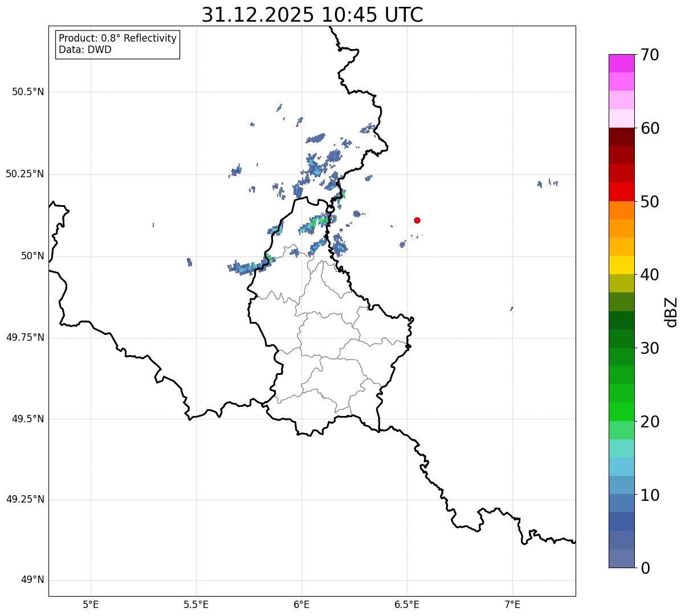
Task: Click the "49.5°N" latitude label
Action: [28, 419]
